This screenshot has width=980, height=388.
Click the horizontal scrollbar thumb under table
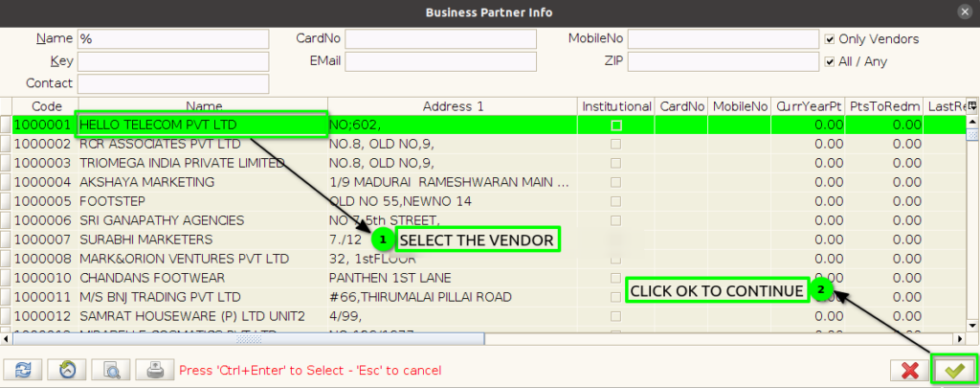coord(248,338)
